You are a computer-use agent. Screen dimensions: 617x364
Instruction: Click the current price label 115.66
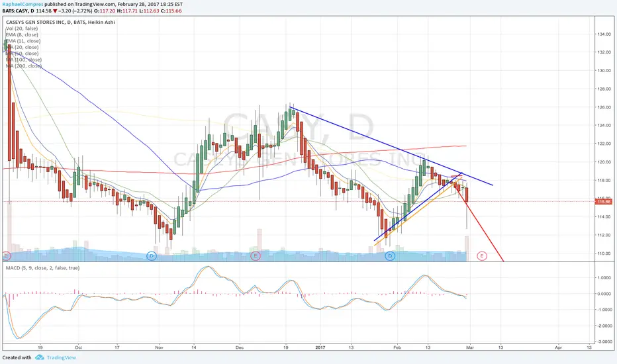click(604, 201)
